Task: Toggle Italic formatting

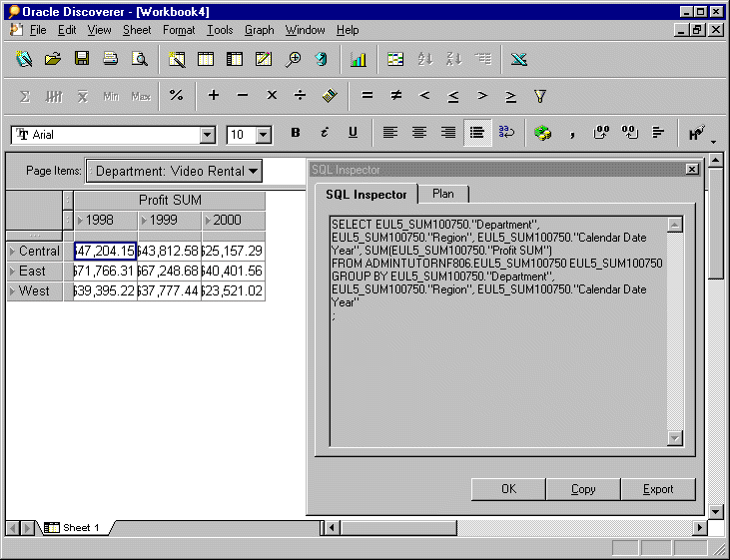Action: pos(324,133)
